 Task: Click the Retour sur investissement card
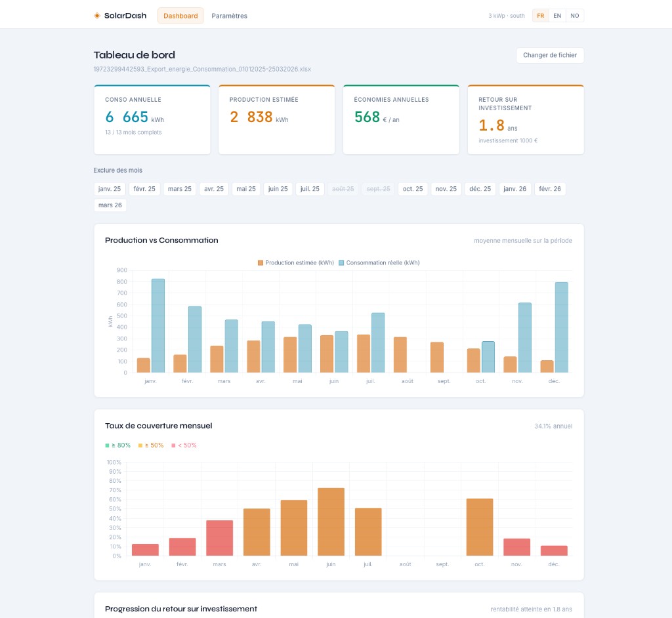525,119
